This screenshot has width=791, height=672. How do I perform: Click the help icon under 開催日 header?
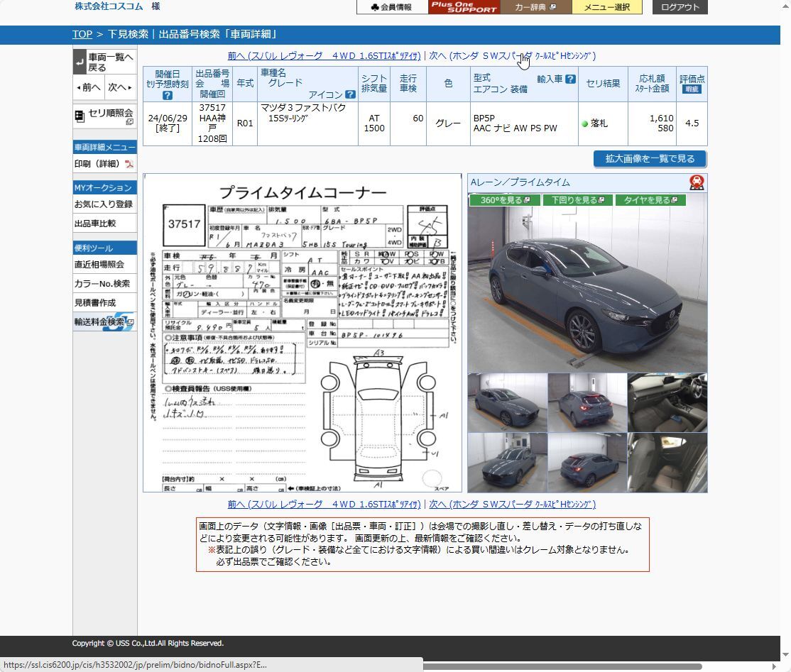coord(168,95)
